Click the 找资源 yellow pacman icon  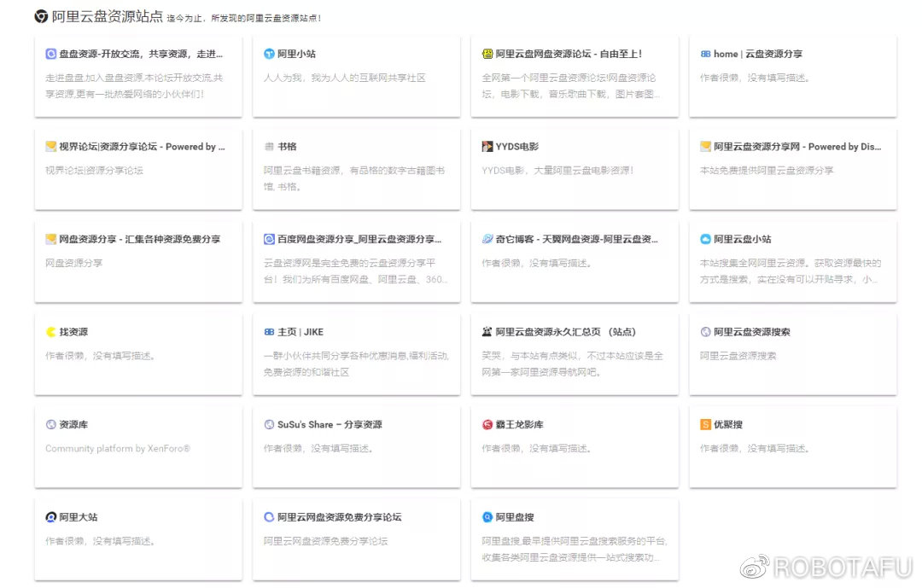coord(51,332)
